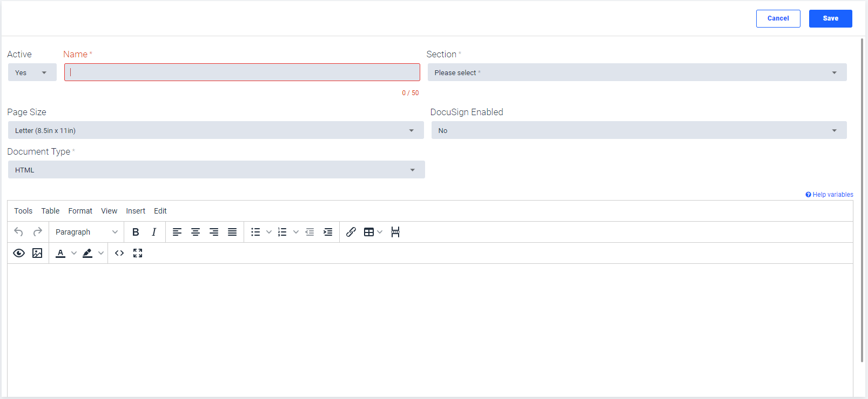This screenshot has width=868, height=399.
Task: Insert an image
Action: point(37,253)
